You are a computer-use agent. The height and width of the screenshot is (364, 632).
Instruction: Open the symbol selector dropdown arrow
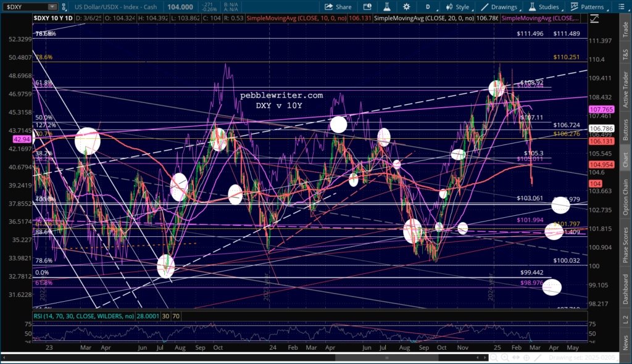click(52, 7)
